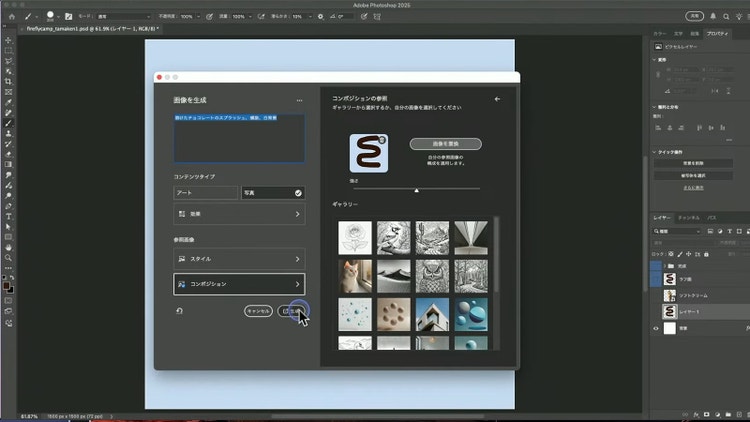The height and width of the screenshot is (422, 750).
Task: Open notifications bell icon
Action: coord(713,16)
